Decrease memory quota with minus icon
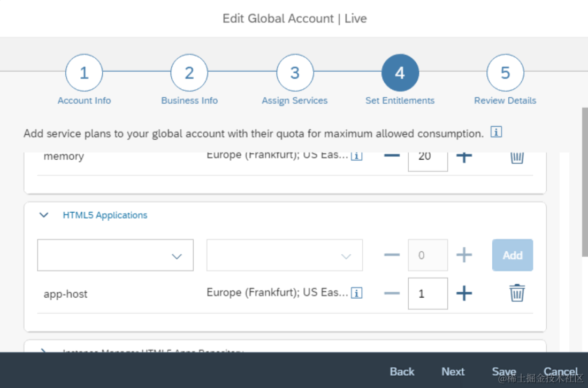Image resolution: width=588 pixels, height=388 pixels. (x=392, y=156)
